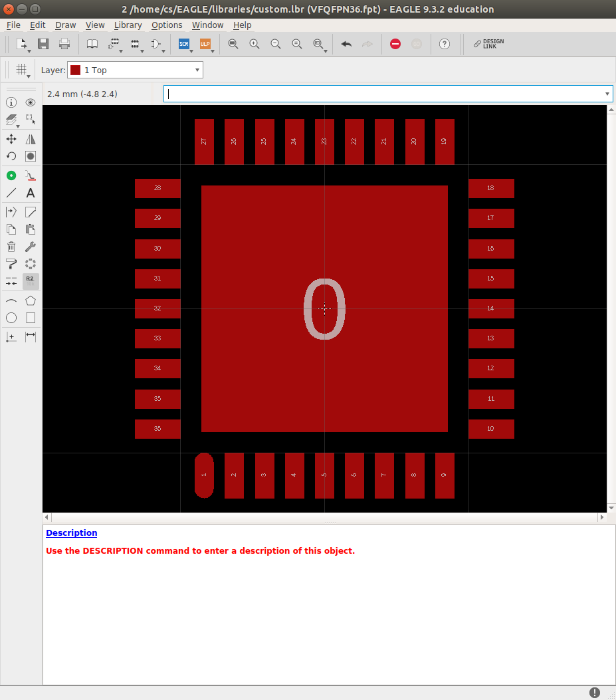Click the Undo arrow
Viewport: 616px width, 700px height.
[346, 44]
